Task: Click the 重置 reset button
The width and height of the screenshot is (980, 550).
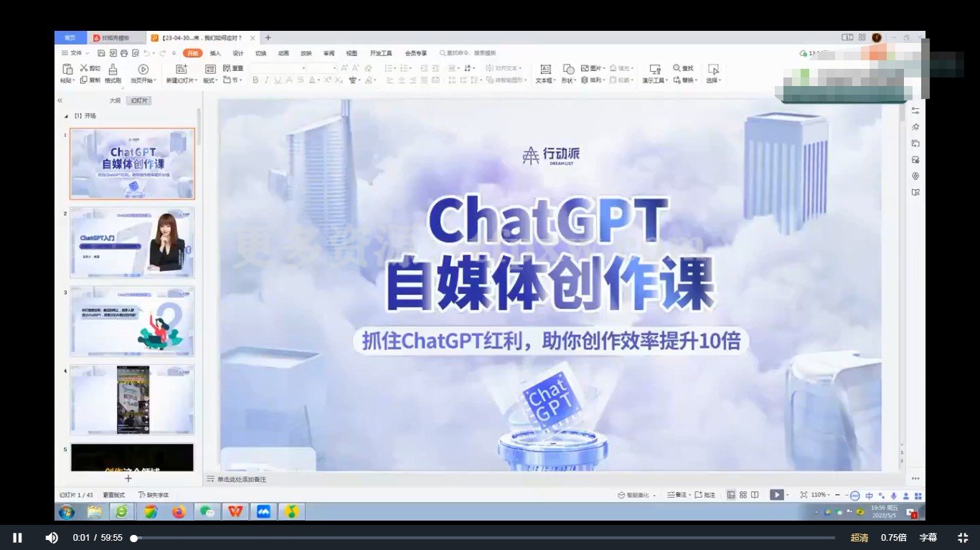Action: point(233,70)
